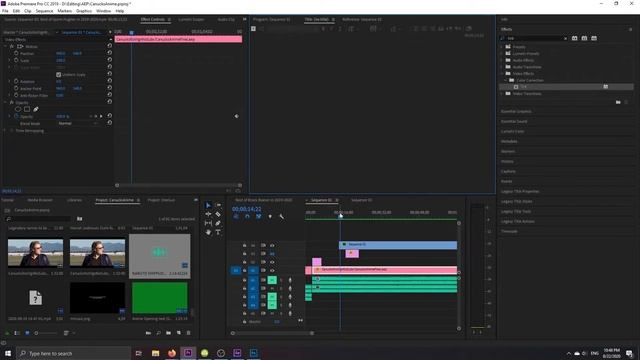Switch Project panel to List view

17,333
